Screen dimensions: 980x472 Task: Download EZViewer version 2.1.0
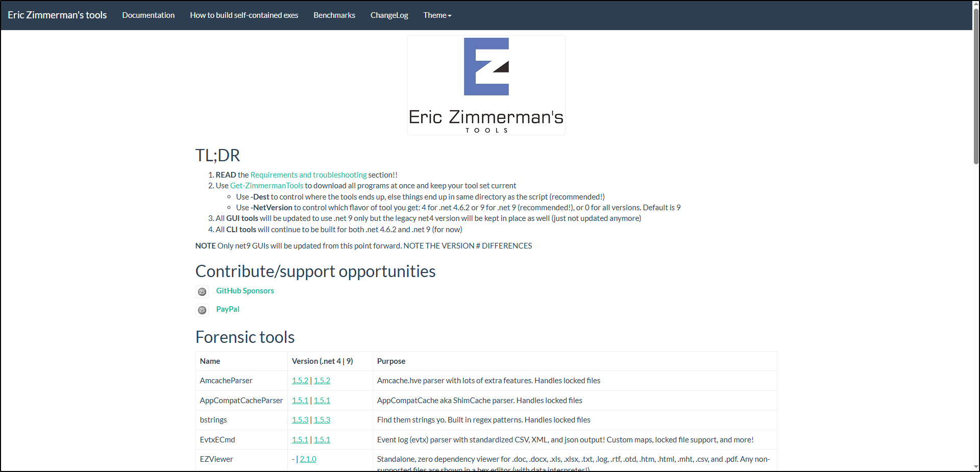pyautogui.click(x=308, y=459)
